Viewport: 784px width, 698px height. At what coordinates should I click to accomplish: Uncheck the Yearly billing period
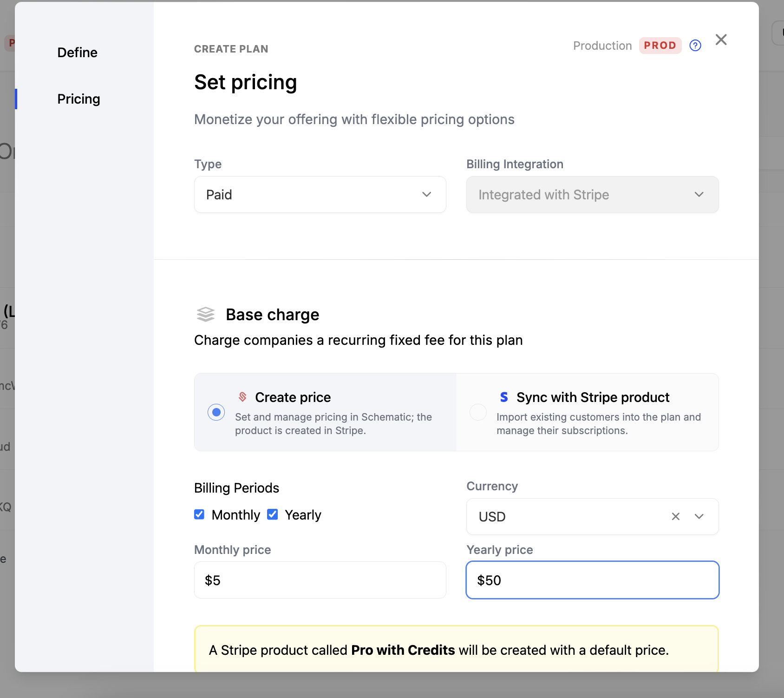point(273,514)
